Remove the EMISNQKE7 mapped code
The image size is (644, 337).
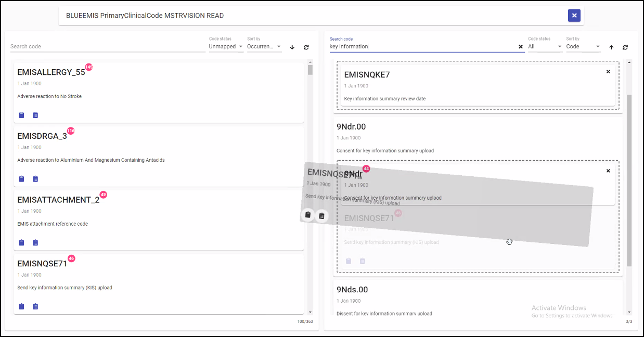coord(608,72)
